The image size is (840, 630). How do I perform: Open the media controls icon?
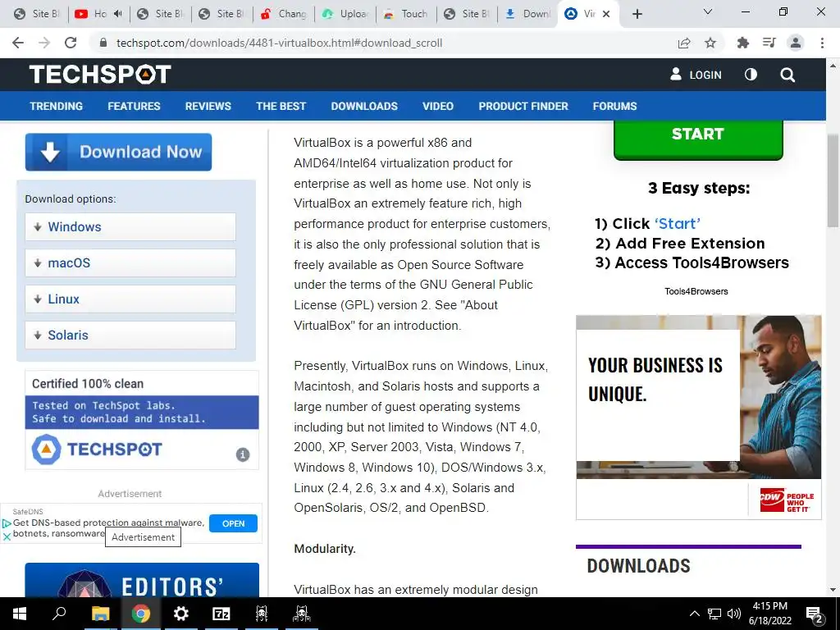pos(769,43)
